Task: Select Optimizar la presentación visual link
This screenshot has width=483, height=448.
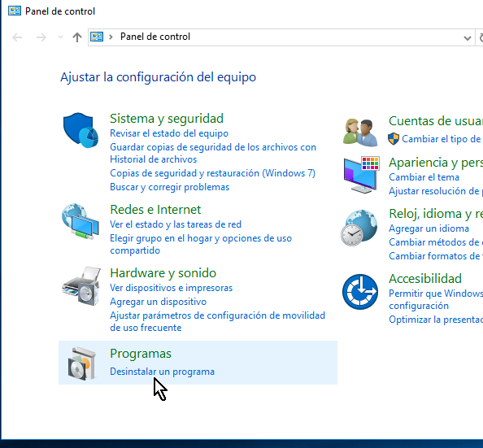Action: [436, 320]
